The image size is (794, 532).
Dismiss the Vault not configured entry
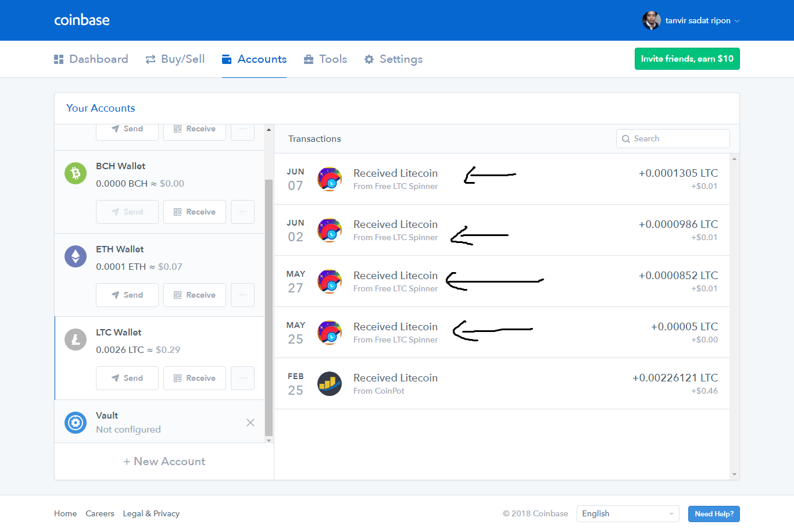251,423
